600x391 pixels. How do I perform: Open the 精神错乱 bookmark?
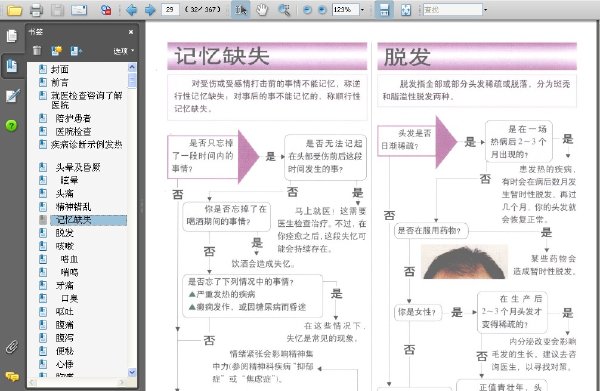[73, 207]
